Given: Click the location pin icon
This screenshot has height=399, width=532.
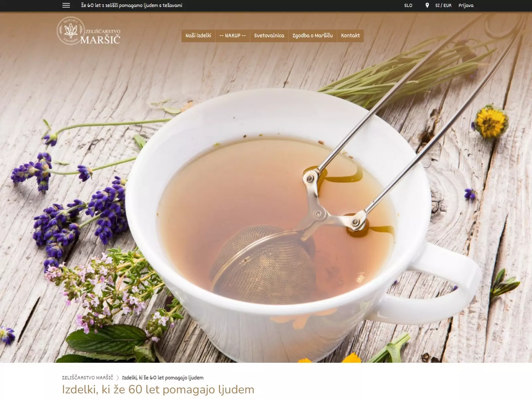Looking at the screenshot, I should point(427,5).
